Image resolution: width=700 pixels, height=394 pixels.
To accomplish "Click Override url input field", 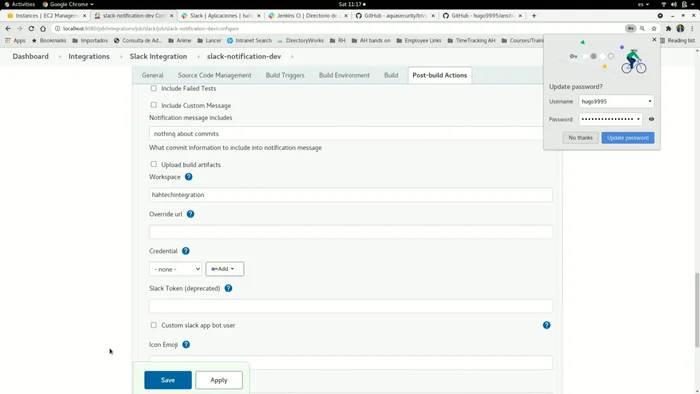I will click(x=351, y=232).
